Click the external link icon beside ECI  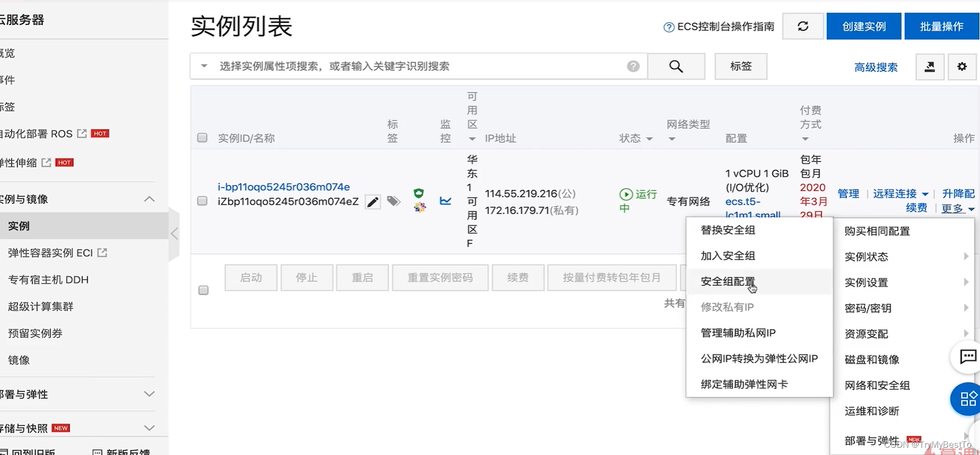[102, 253]
